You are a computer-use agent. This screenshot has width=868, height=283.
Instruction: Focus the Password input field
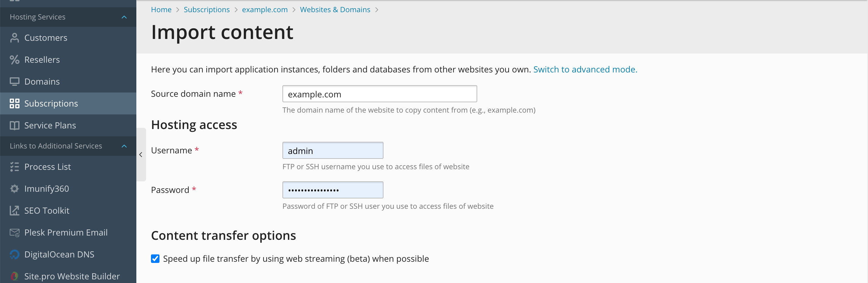click(333, 190)
